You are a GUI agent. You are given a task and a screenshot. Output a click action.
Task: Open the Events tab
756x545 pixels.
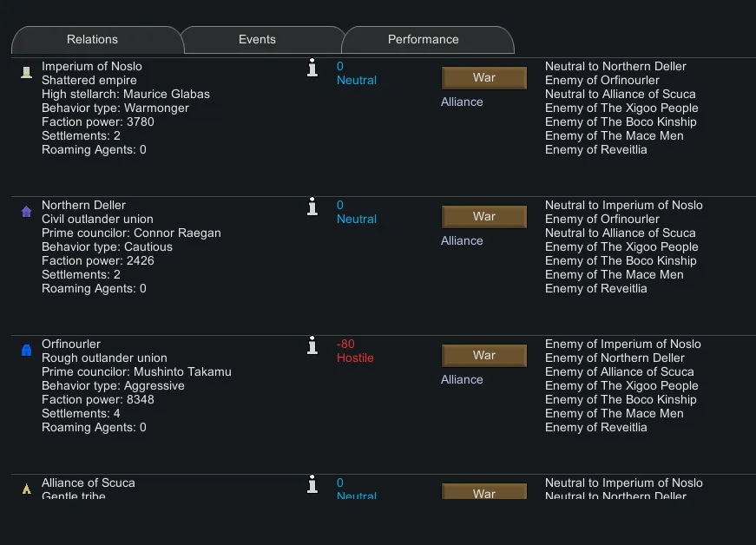(257, 40)
